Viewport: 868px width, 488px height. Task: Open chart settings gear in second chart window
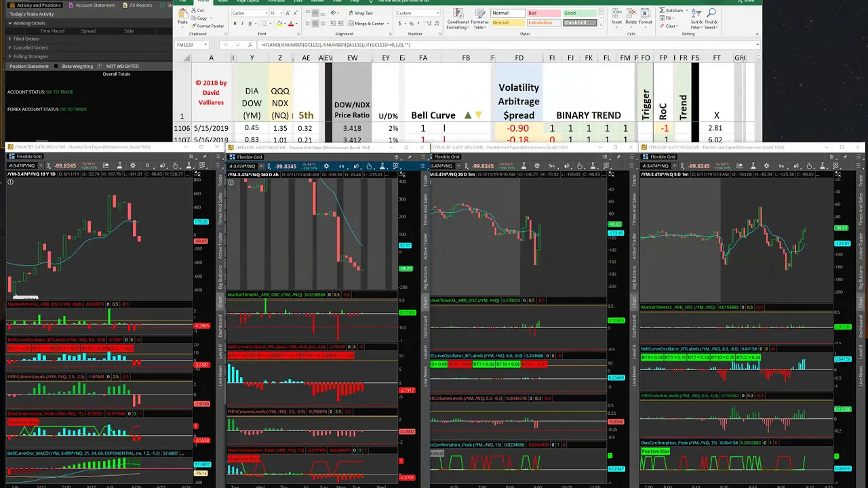point(326,166)
